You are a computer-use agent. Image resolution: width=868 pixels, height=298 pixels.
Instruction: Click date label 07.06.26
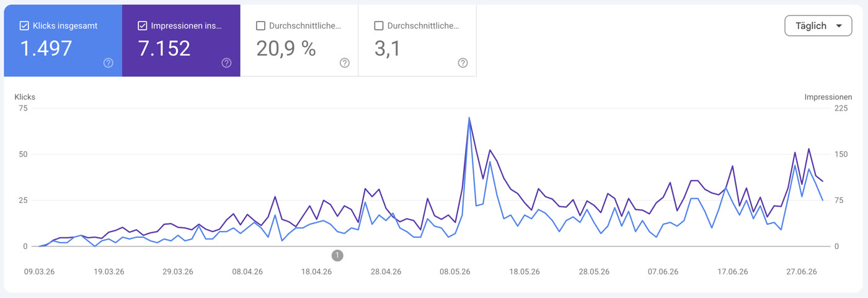[663, 272]
